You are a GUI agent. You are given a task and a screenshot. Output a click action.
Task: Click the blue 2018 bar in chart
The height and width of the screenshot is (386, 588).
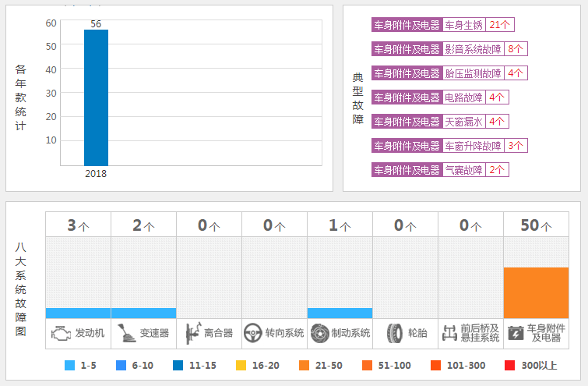pos(96,97)
